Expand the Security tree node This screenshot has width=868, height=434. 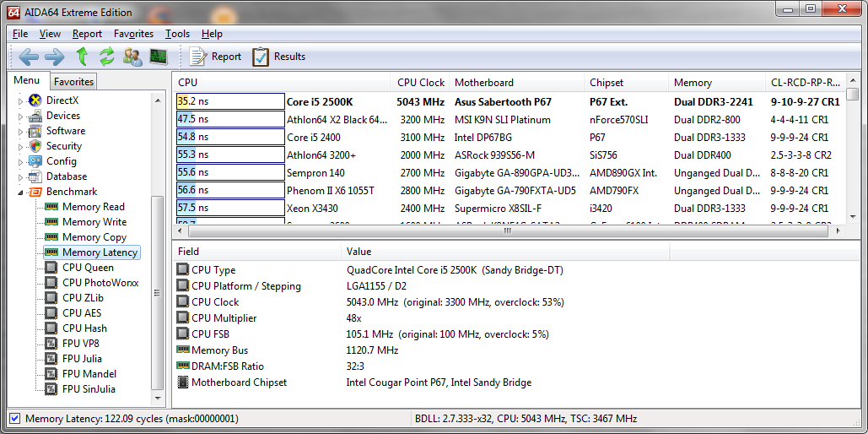tap(22, 146)
